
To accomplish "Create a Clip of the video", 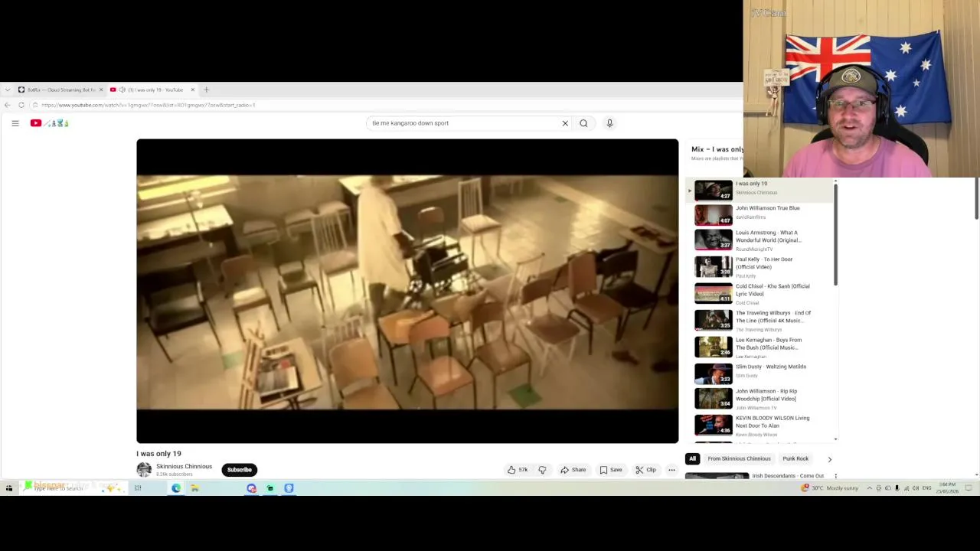I will point(645,470).
